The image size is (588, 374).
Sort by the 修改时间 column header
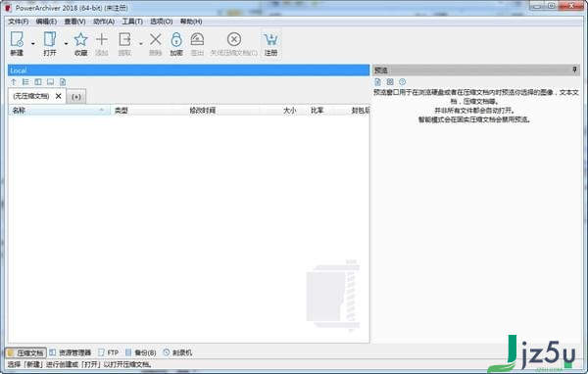222,111
